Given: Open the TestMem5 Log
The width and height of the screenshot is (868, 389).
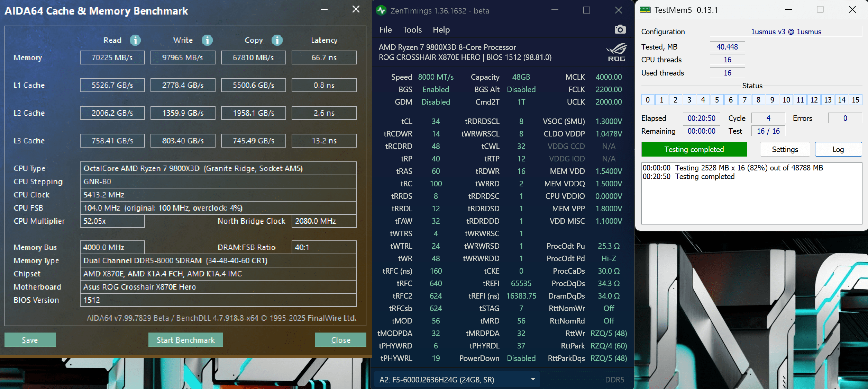Looking at the screenshot, I should pos(838,149).
